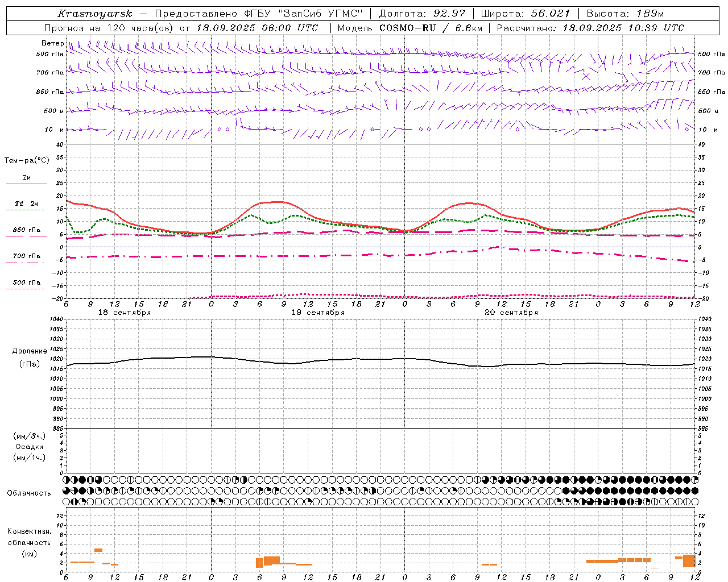Click the Krasnoyarsk location title
Viewport: 728px width, 582px height.
tap(95, 14)
